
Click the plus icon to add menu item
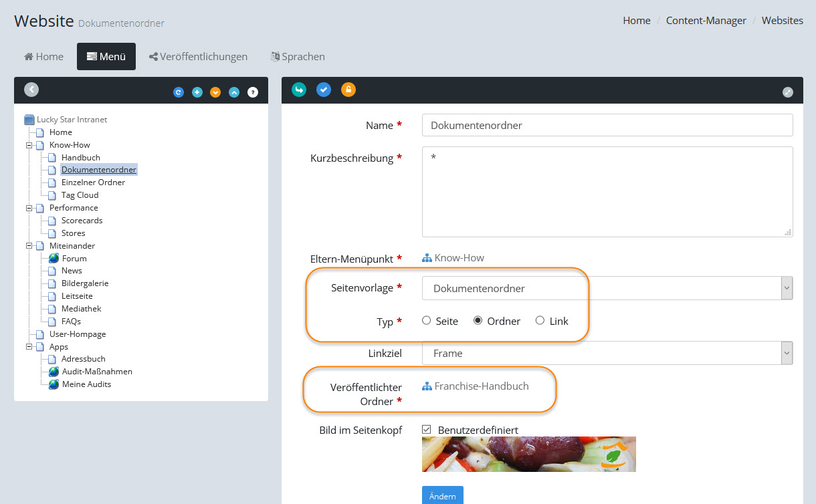197,92
